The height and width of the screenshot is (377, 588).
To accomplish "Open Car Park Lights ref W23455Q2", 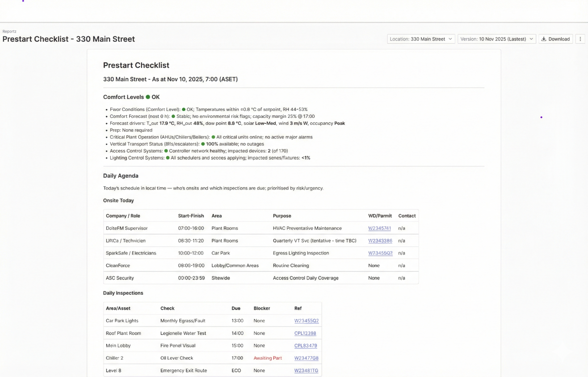I will point(306,321).
